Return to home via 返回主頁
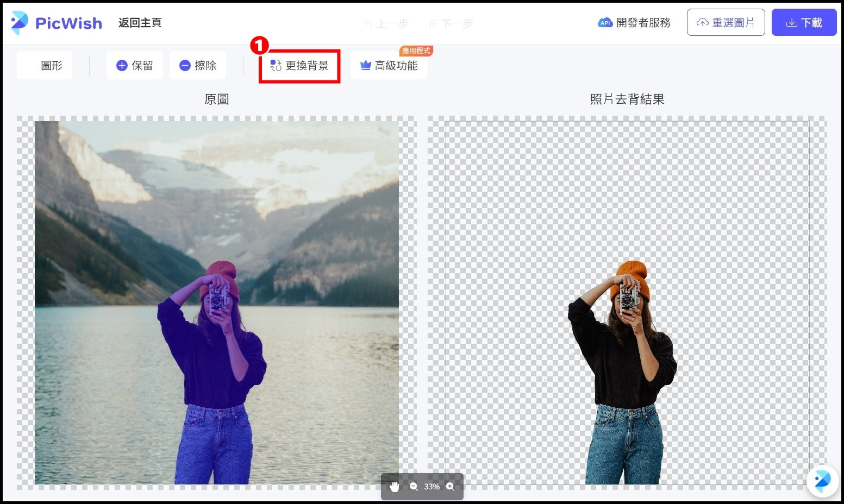 (140, 23)
